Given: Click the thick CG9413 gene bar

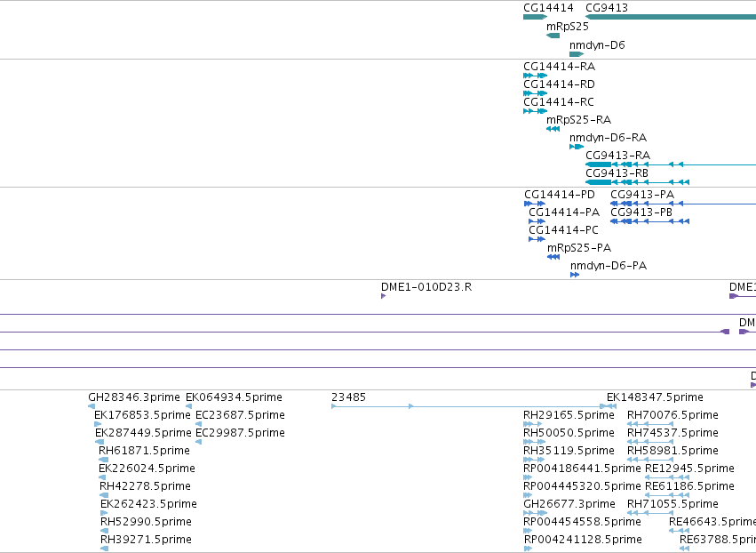Looking at the screenshot, I should pyautogui.click(x=671, y=17).
